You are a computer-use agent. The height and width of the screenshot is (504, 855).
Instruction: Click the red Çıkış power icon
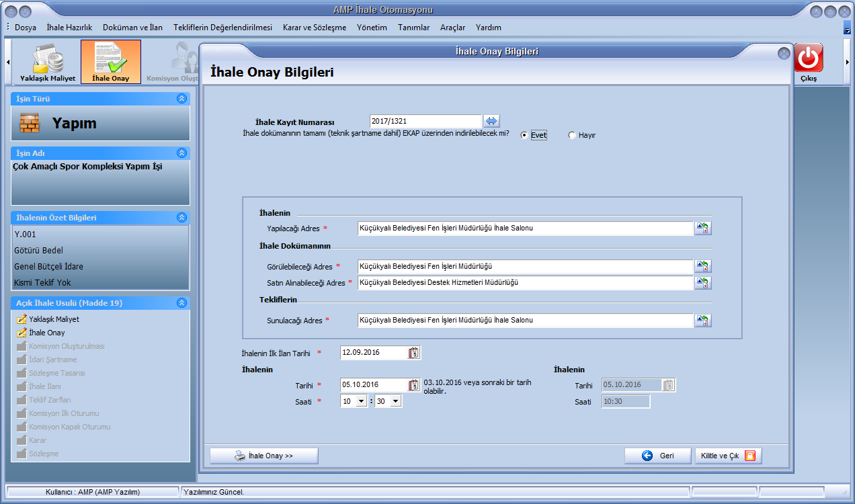(x=808, y=58)
